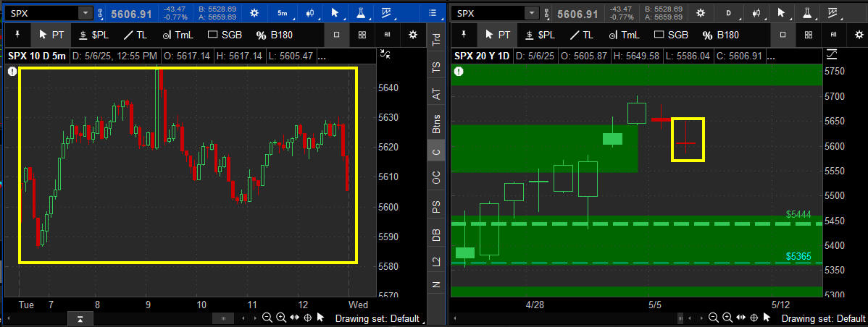Click the TmL tool button on right chart
Image resolution: width=868 pixels, height=327 pixels.
point(624,35)
